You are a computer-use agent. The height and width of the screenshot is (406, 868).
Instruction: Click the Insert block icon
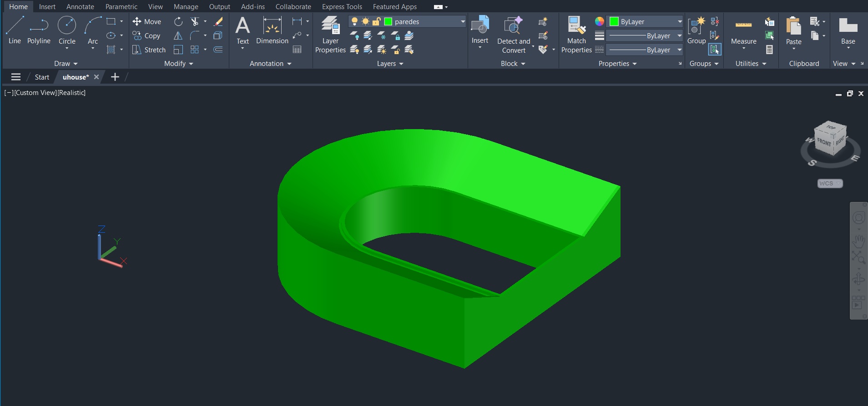point(479,30)
